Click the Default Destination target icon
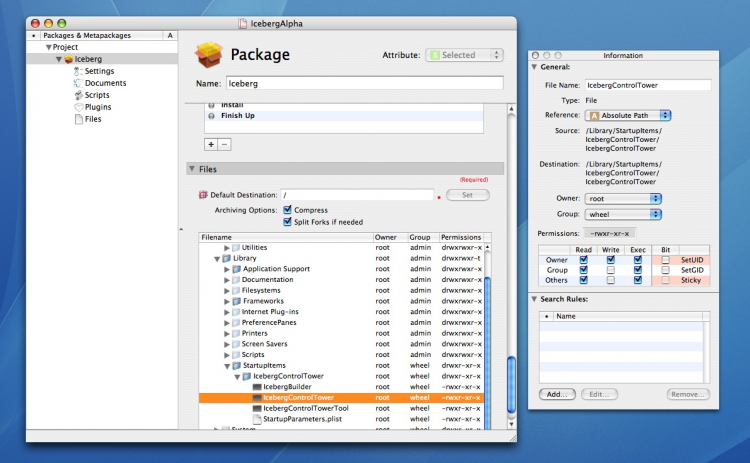Image resolution: width=750 pixels, height=463 pixels. point(203,195)
